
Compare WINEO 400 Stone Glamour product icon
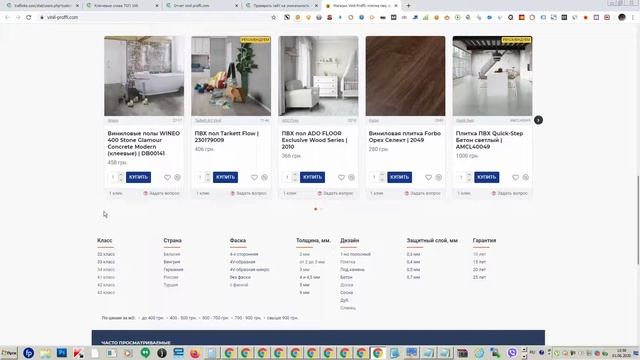coord(178,177)
